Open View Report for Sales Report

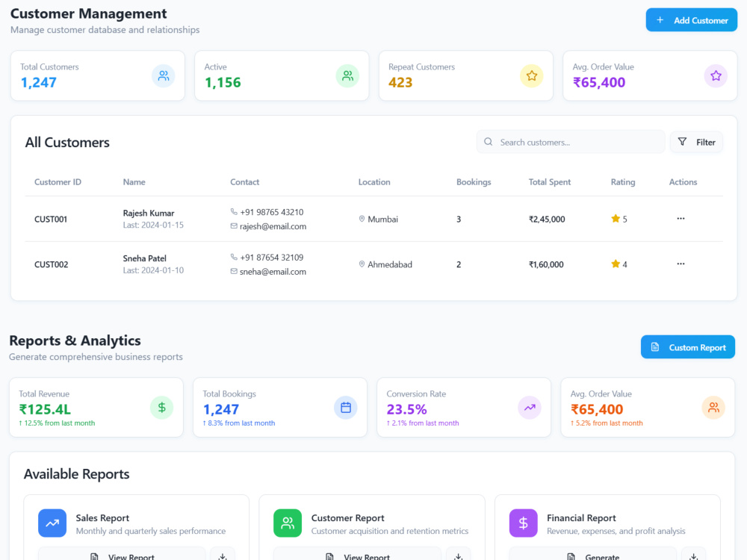(x=122, y=554)
